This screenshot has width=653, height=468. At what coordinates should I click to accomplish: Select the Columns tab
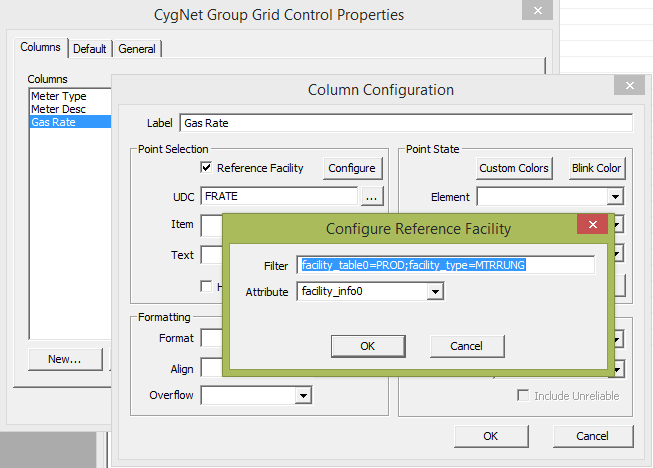(42, 48)
